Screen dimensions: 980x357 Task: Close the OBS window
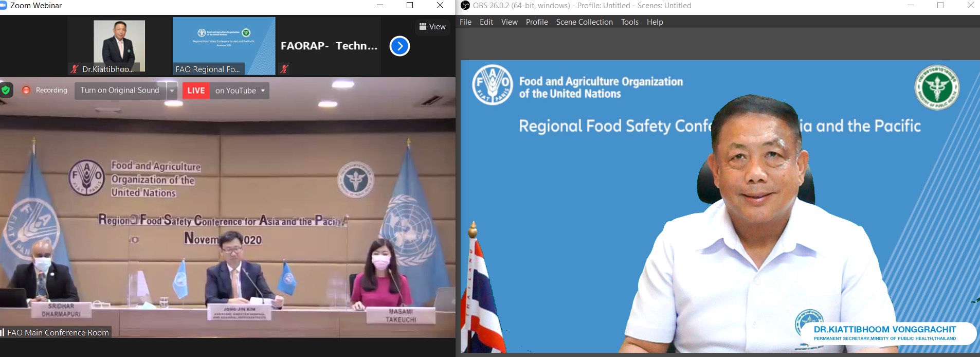click(970, 6)
